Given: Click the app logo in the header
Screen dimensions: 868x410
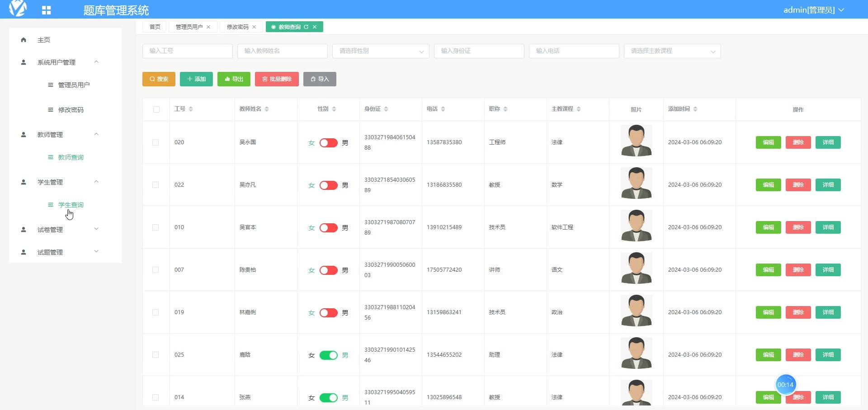Looking at the screenshot, I should [x=18, y=8].
